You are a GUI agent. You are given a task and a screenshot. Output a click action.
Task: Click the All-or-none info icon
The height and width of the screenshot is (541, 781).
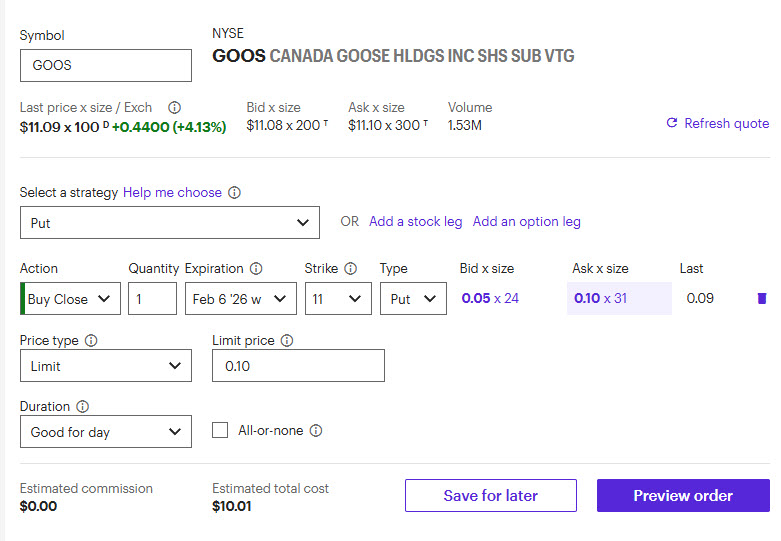[316, 431]
